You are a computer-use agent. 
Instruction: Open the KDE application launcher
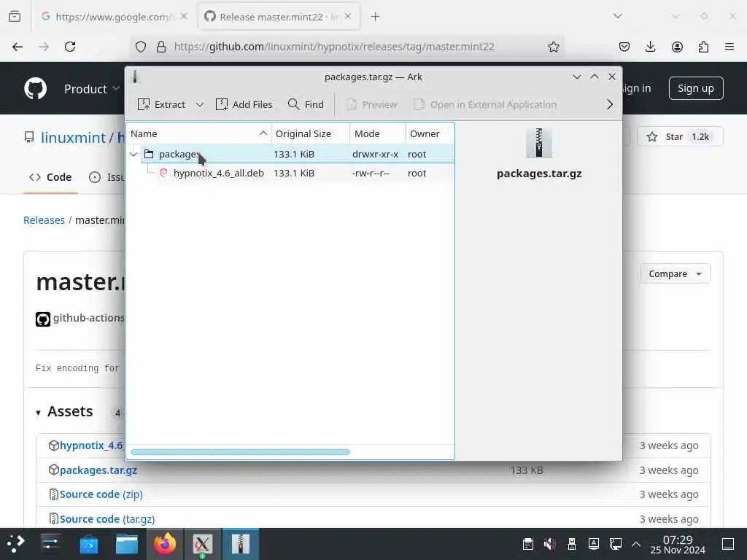(x=16, y=544)
